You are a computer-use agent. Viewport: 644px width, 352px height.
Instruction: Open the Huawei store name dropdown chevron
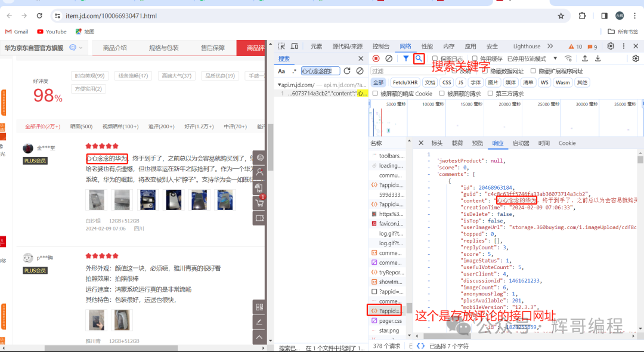[80, 48]
